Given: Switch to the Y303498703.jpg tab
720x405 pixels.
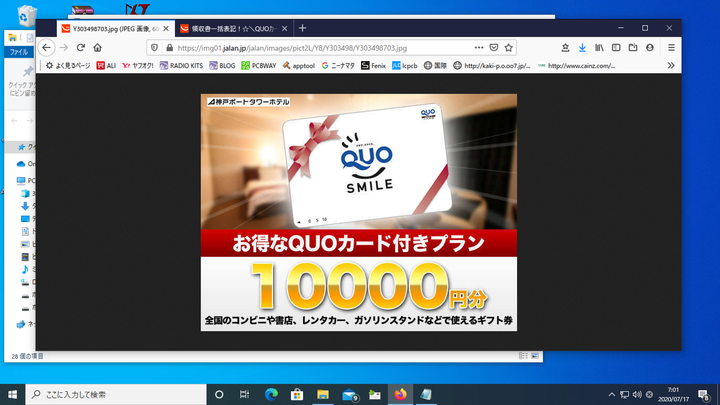Looking at the screenshot, I should tap(110, 28).
